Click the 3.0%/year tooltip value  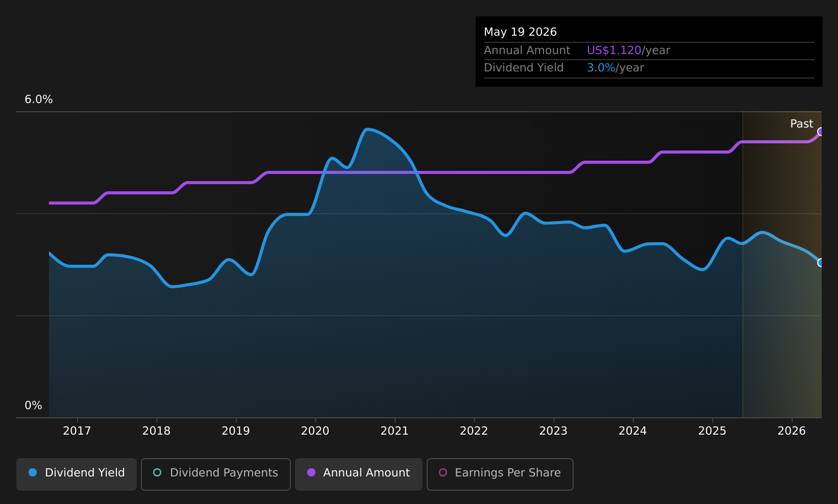[615, 68]
